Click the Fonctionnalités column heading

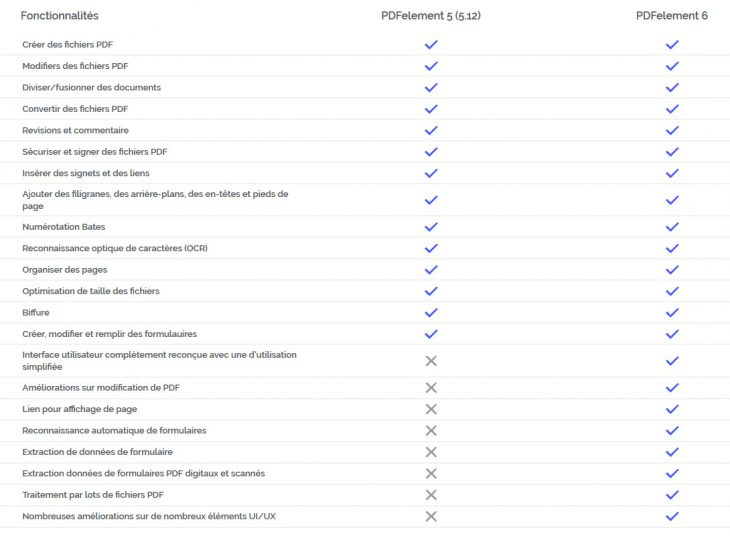(60, 16)
